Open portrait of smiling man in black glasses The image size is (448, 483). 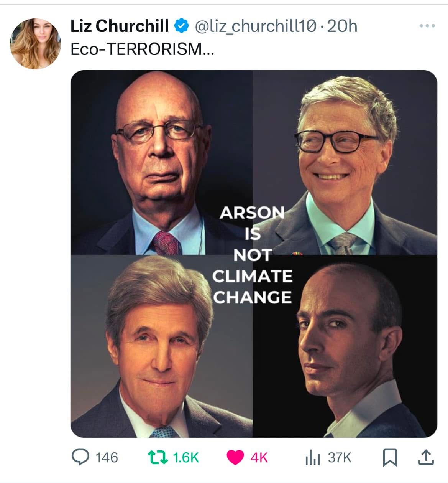click(345, 162)
